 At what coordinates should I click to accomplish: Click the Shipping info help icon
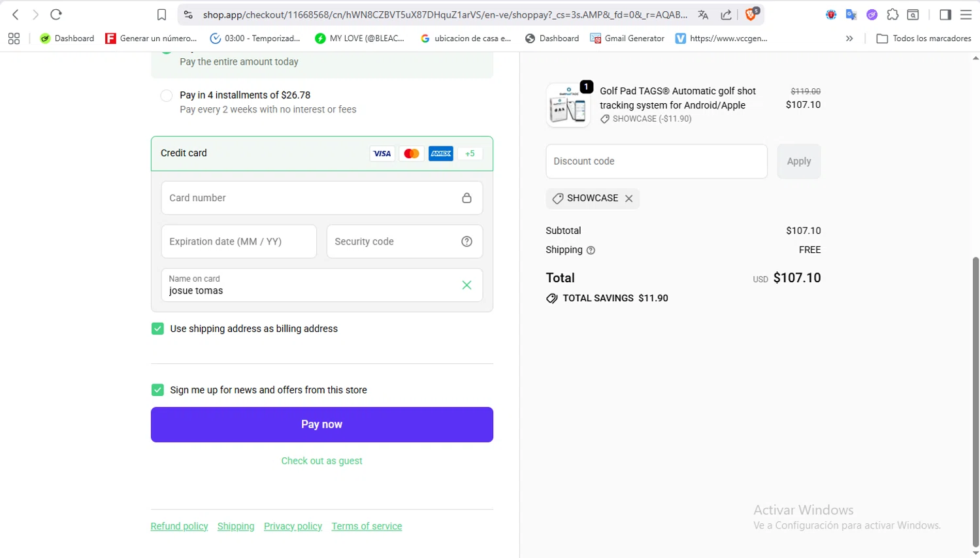(x=591, y=250)
